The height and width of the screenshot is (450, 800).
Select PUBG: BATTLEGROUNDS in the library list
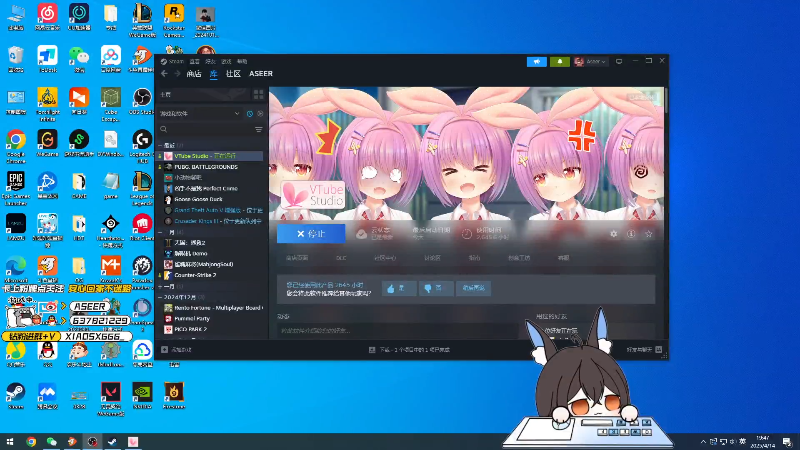click(x=210, y=167)
